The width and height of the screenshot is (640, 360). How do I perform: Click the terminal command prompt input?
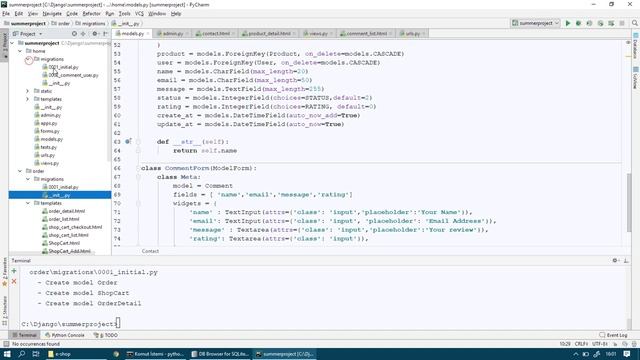[x=118, y=324]
